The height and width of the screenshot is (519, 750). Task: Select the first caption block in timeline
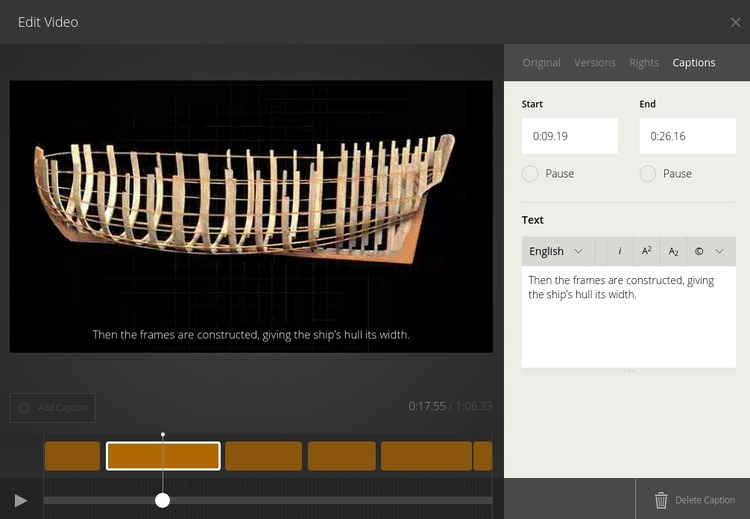click(72, 456)
